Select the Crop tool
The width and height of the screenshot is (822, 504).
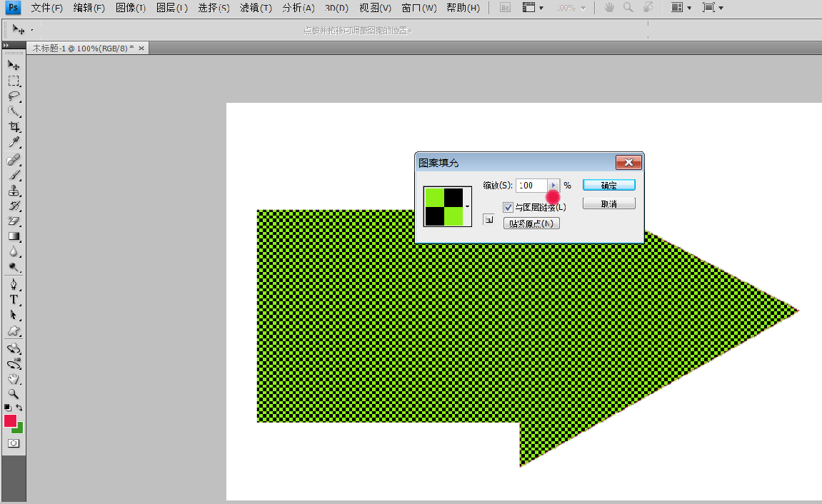[x=14, y=127]
